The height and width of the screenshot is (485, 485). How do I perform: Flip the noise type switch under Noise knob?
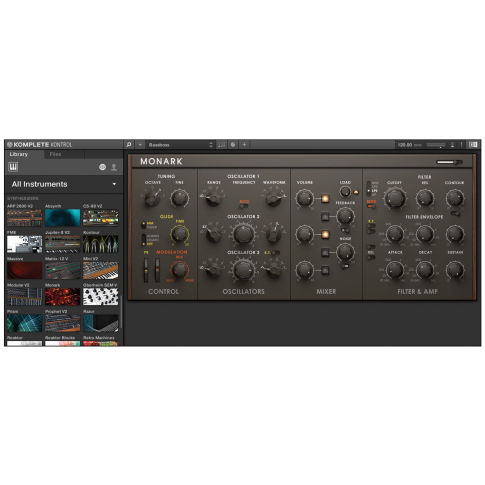point(345,266)
